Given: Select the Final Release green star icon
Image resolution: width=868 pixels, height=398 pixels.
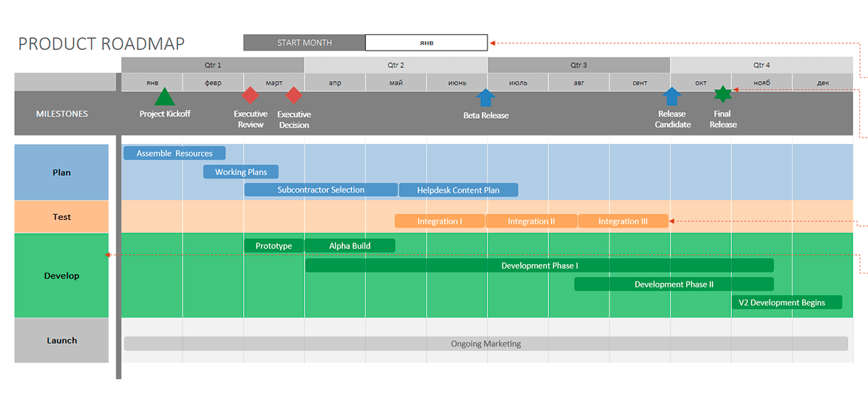Looking at the screenshot, I should 722,95.
